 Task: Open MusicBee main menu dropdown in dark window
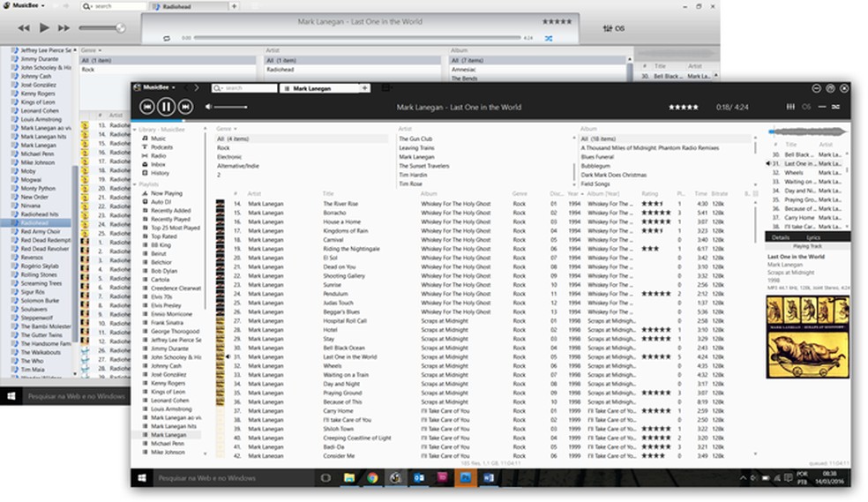(155, 87)
